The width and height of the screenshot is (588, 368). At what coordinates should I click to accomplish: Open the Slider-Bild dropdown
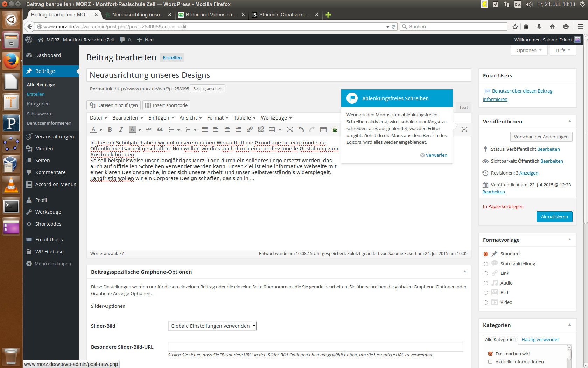point(212,326)
